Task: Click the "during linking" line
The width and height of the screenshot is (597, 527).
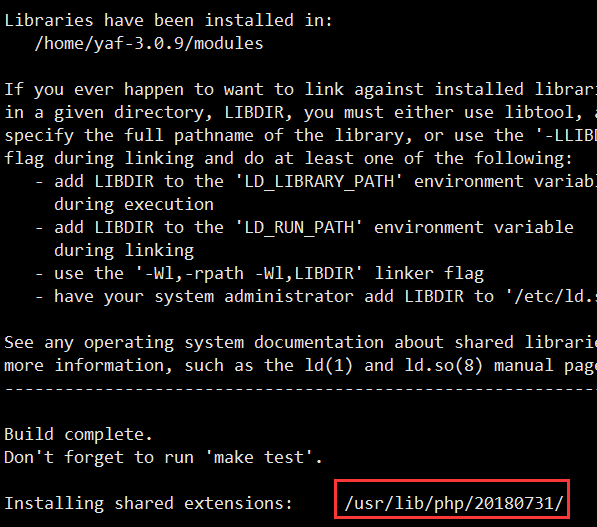Action: [124, 251]
